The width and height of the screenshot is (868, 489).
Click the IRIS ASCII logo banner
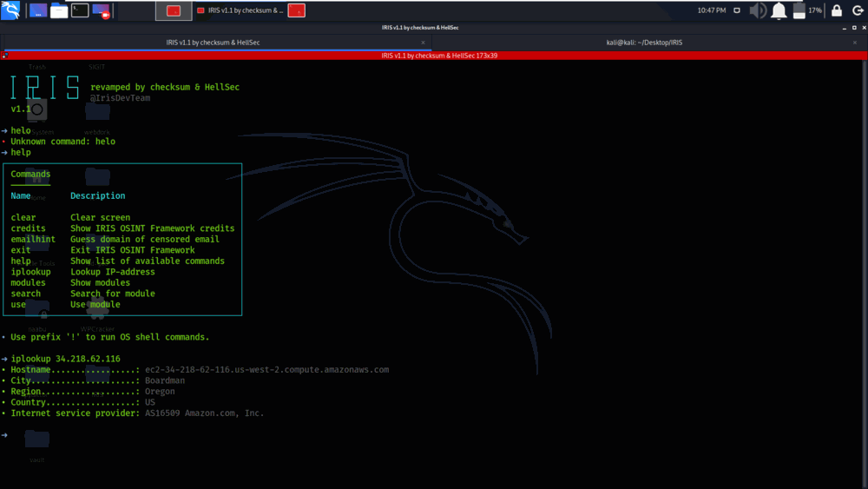(x=45, y=88)
